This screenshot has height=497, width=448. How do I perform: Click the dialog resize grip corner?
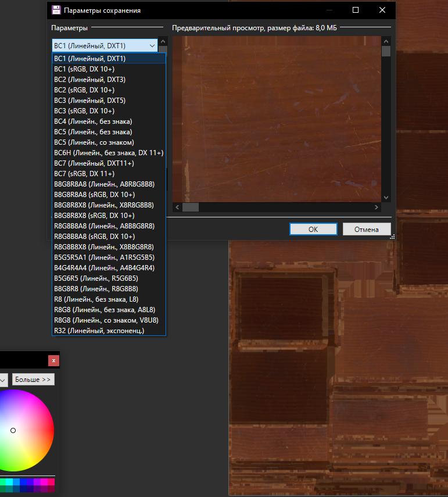[x=392, y=237]
